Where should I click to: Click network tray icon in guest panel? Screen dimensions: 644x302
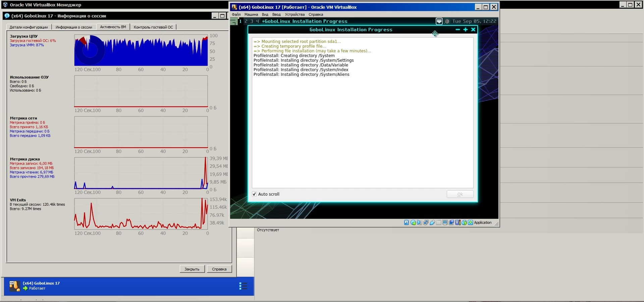point(439,21)
